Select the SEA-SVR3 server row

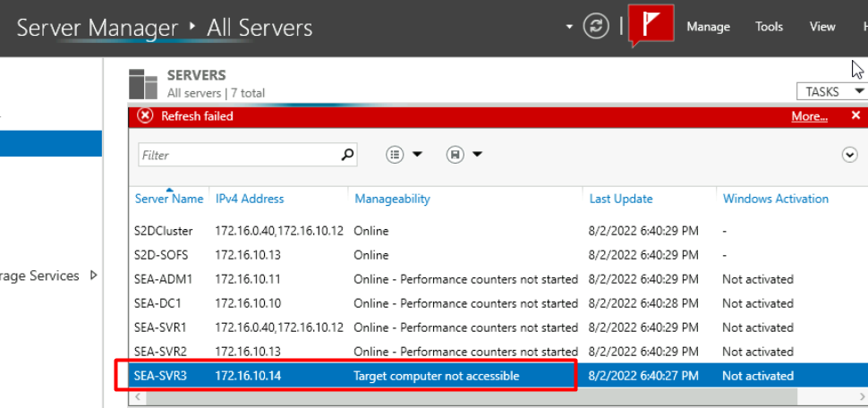tap(498, 376)
